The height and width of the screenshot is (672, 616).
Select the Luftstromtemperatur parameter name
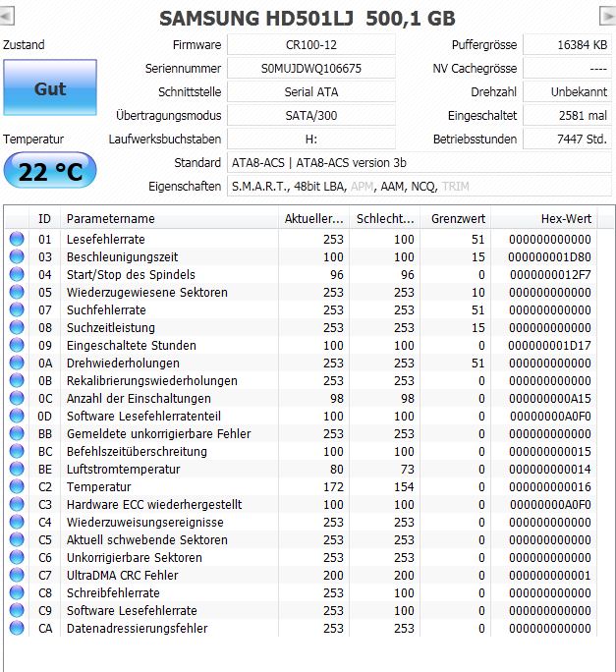tap(123, 469)
